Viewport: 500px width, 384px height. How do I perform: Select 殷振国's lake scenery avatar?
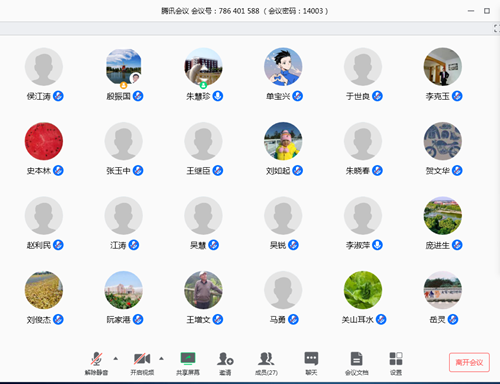123,67
